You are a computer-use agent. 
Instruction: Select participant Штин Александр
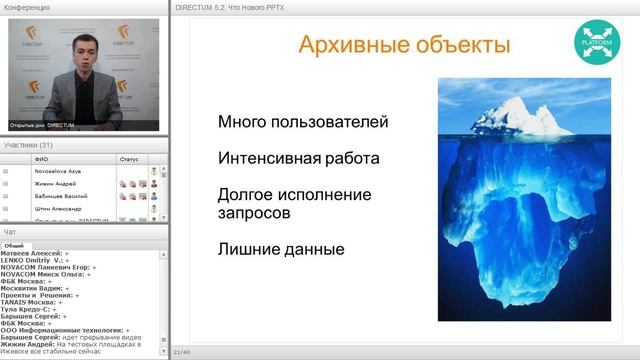pos(58,209)
